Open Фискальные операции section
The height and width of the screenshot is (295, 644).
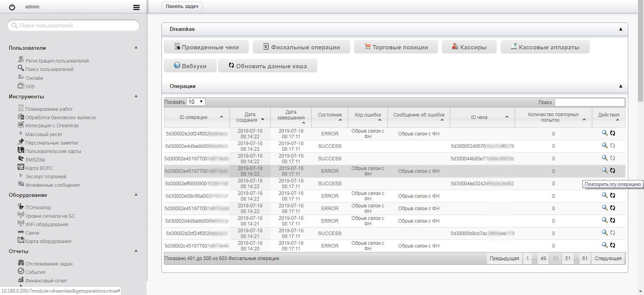tap(301, 47)
